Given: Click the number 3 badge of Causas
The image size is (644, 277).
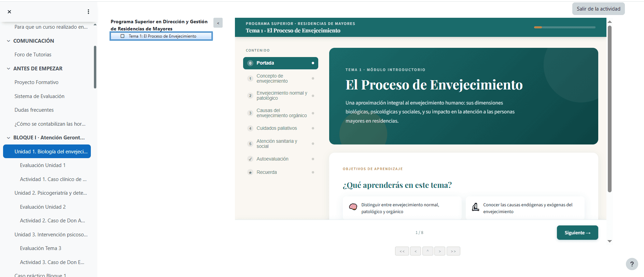Looking at the screenshot, I should click(250, 113).
